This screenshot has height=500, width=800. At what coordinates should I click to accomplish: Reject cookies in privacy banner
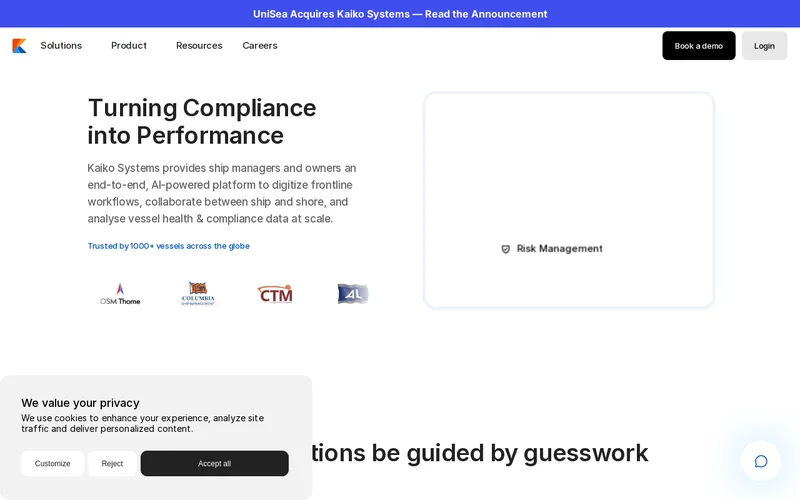click(x=112, y=463)
